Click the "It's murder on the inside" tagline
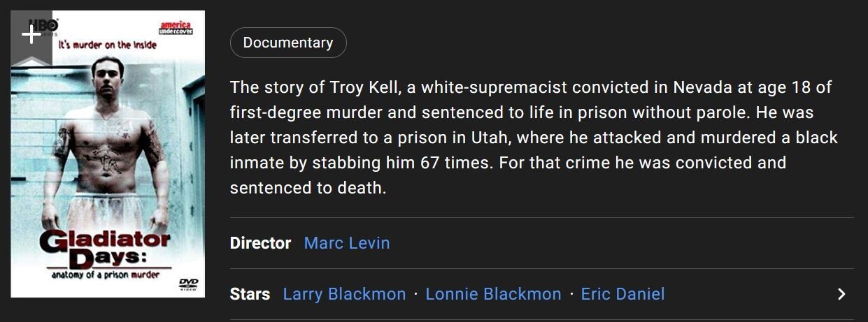 click(107, 45)
